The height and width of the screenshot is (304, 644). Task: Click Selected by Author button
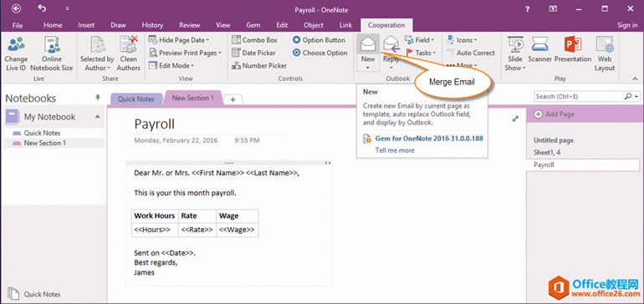coord(97,53)
